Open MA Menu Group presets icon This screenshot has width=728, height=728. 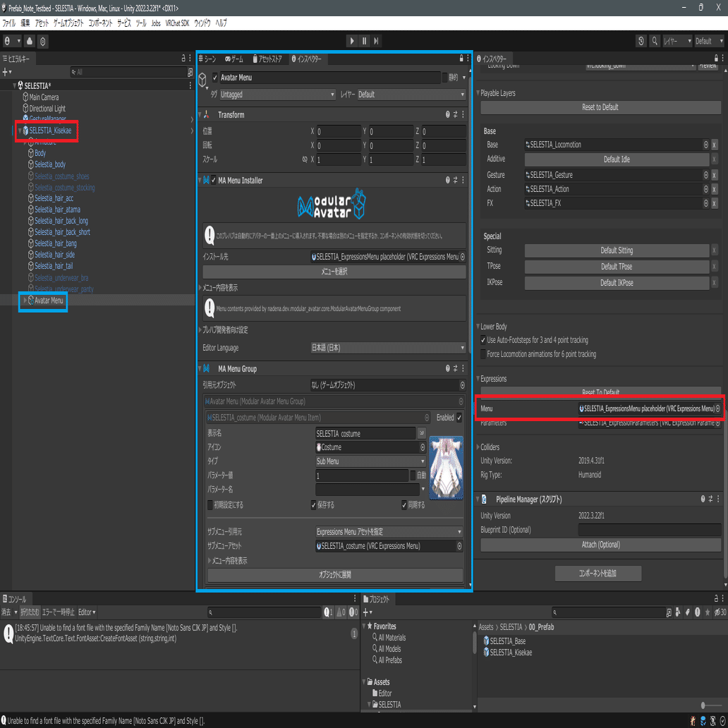(455, 369)
